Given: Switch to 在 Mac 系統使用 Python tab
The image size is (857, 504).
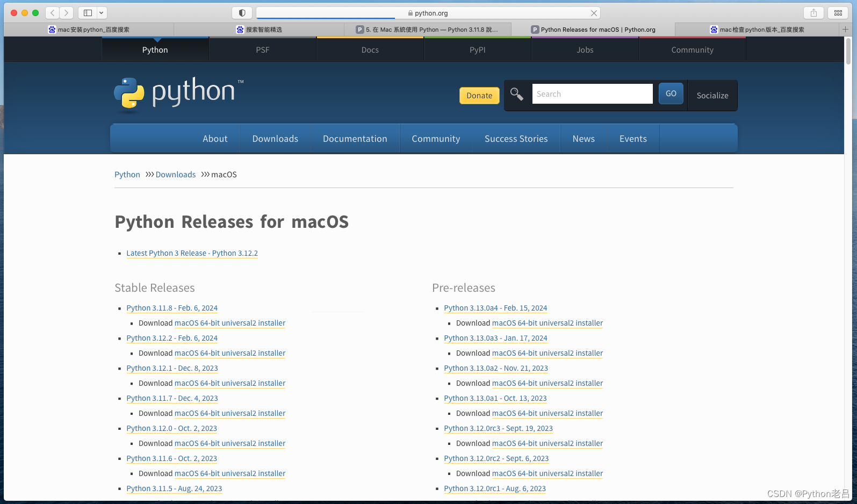Looking at the screenshot, I should click(428, 30).
